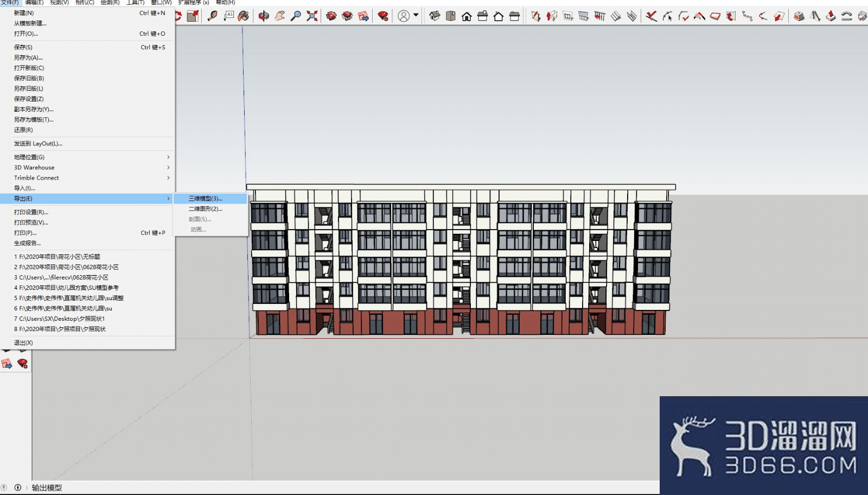
Task: Choose 退出(X) to quit
Action: [87, 343]
